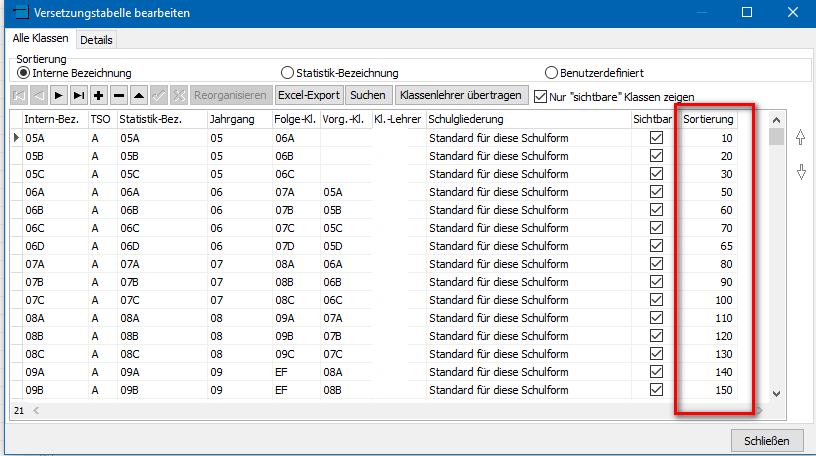Click the window title bar app icon

20,12
